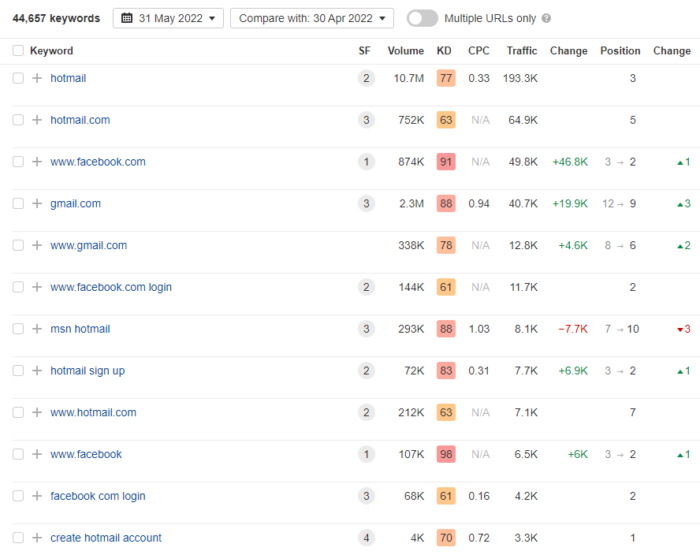This screenshot has height=555, width=700.
Task: Click the KD 98 badge for www.facebook
Action: pos(446,454)
